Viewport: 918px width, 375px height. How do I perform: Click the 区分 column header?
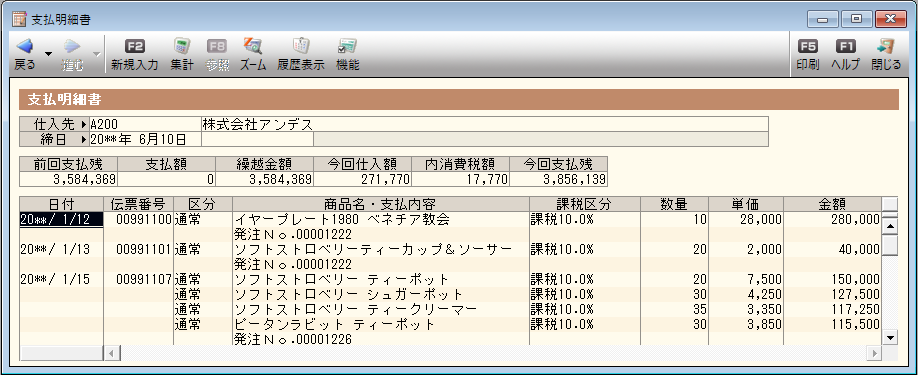[x=203, y=204]
